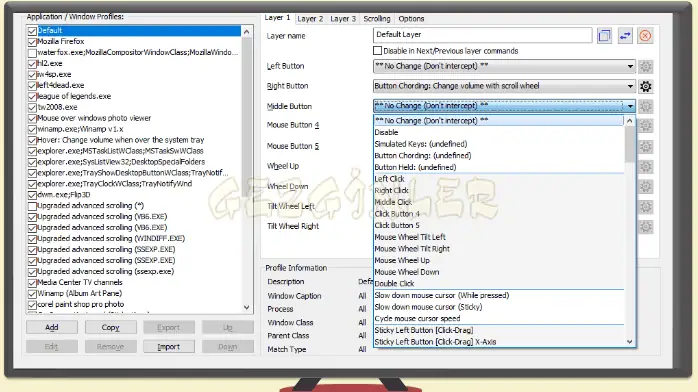Select Upgraded advanced scrolling (WINDIFF.EXE) row
The height and width of the screenshot is (392, 698).
tap(134, 238)
